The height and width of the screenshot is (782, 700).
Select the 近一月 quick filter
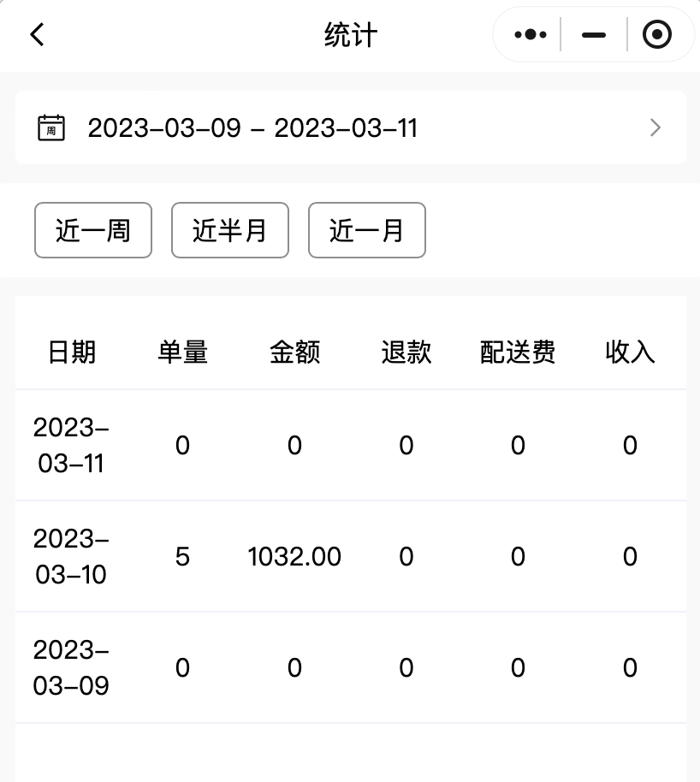[x=367, y=230]
